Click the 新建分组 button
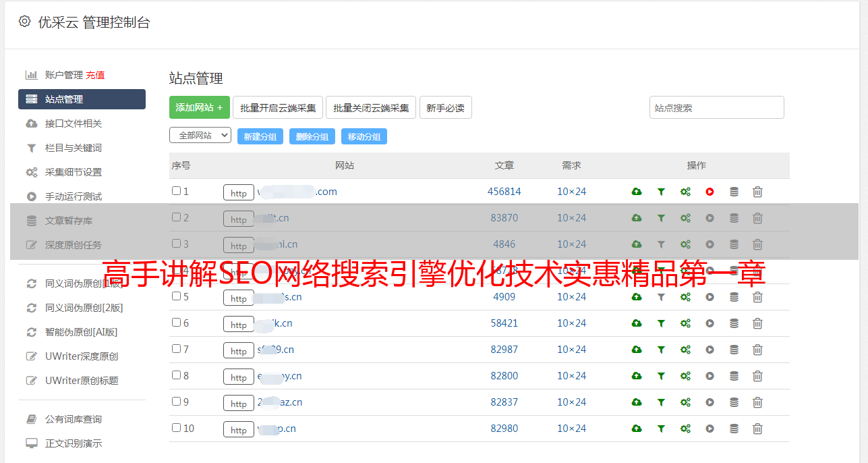 click(260, 136)
